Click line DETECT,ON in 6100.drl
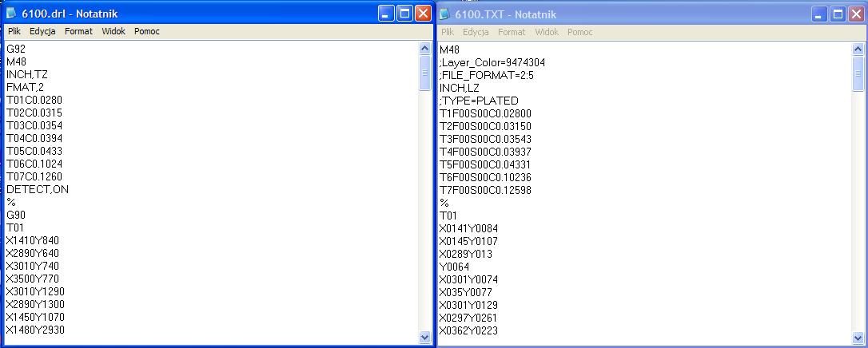 [37, 189]
